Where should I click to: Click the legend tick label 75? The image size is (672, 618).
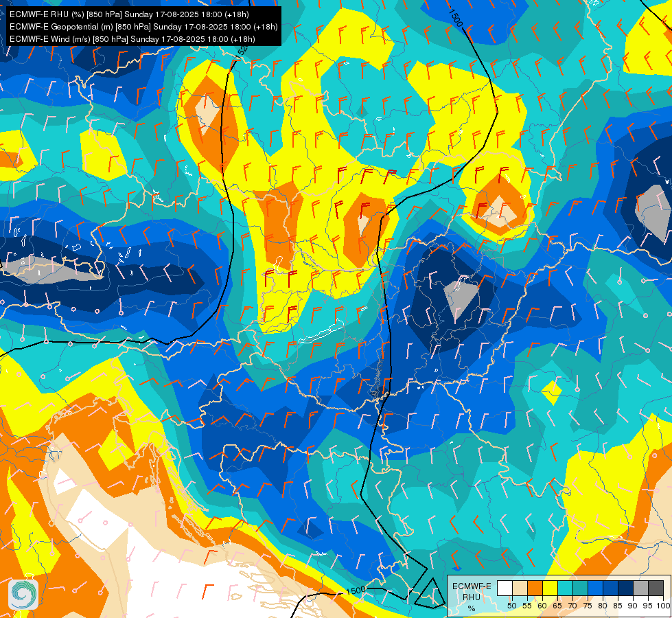click(588, 606)
